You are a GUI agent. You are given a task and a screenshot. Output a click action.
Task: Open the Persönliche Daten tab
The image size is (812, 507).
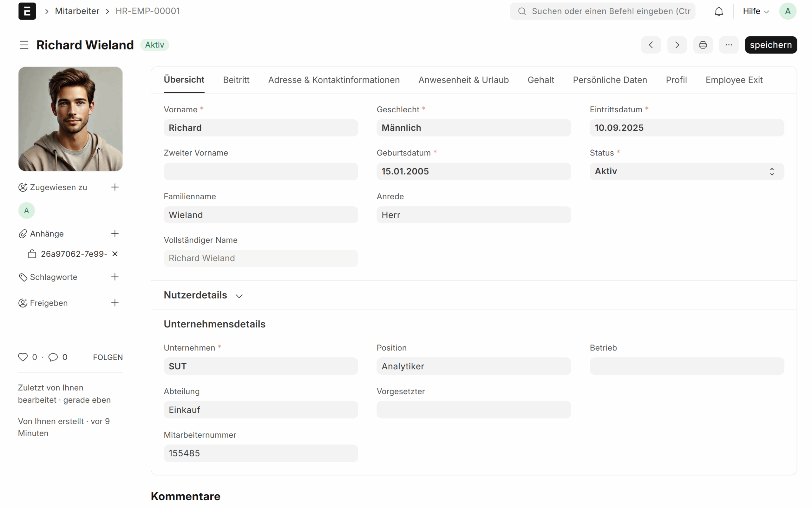click(x=610, y=80)
